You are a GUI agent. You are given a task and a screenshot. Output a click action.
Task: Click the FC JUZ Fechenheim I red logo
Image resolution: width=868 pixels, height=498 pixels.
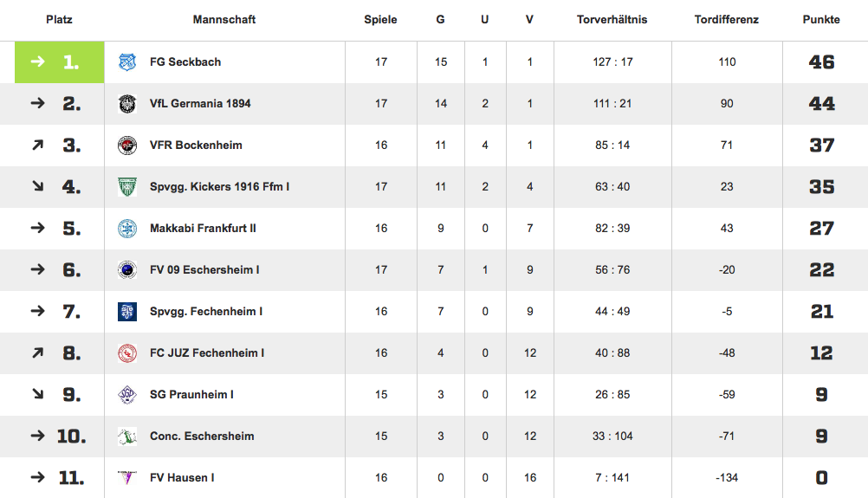click(x=127, y=353)
